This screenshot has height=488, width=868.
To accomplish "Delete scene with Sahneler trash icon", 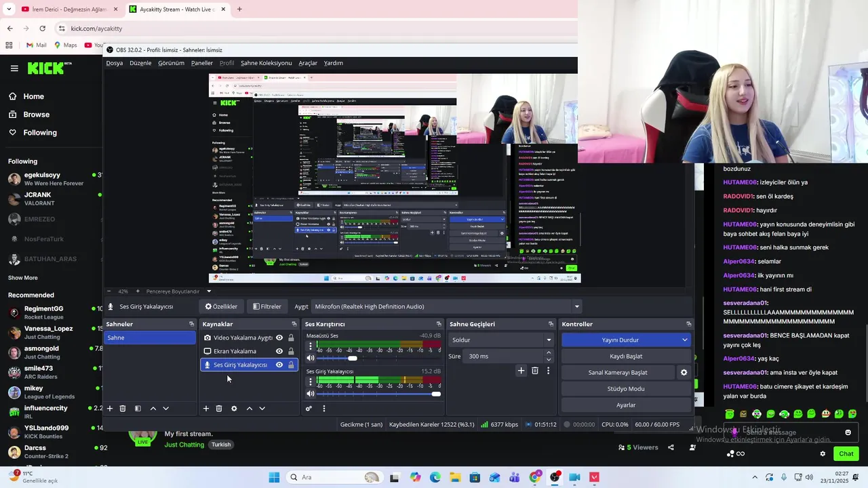I will (123, 409).
